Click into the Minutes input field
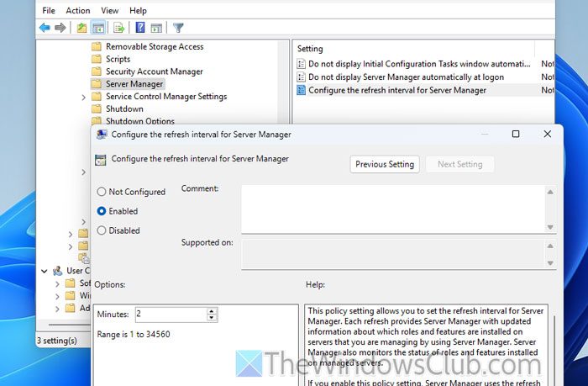Image resolution: width=588 pixels, height=386 pixels. (x=171, y=315)
